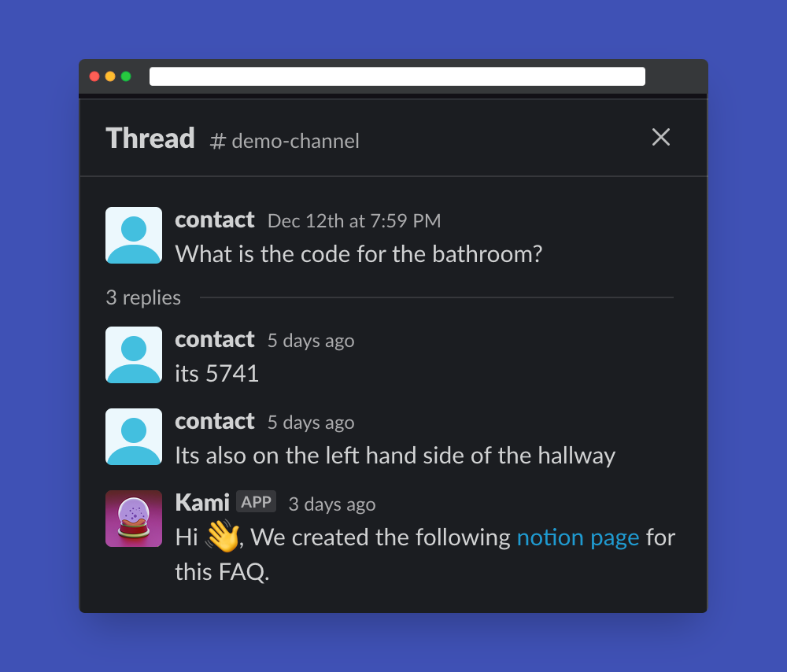The height and width of the screenshot is (672, 787).
Task: Click the 5 days ago timestamp on hallway reply
Action: [311, 423]
